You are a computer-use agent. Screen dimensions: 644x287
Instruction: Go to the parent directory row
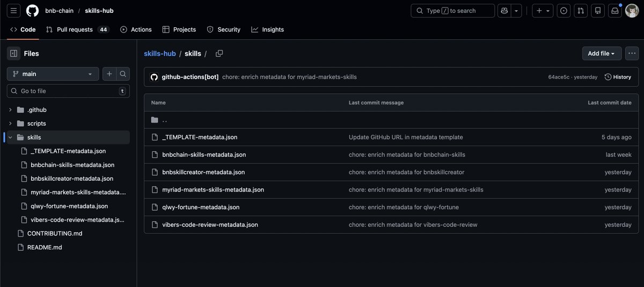(391, 120)
